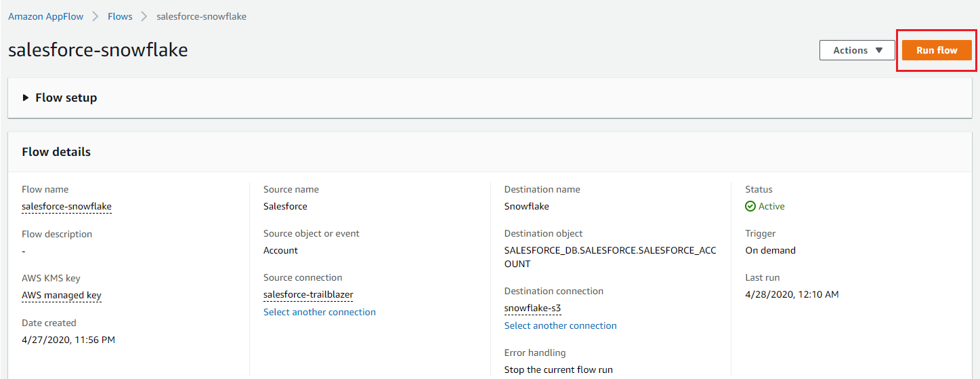Image resolution: width=980 pixels, height=379 pixels.
Task: Click the second breadcrumb chevron after Flows
Action: (x=144, y=16)
